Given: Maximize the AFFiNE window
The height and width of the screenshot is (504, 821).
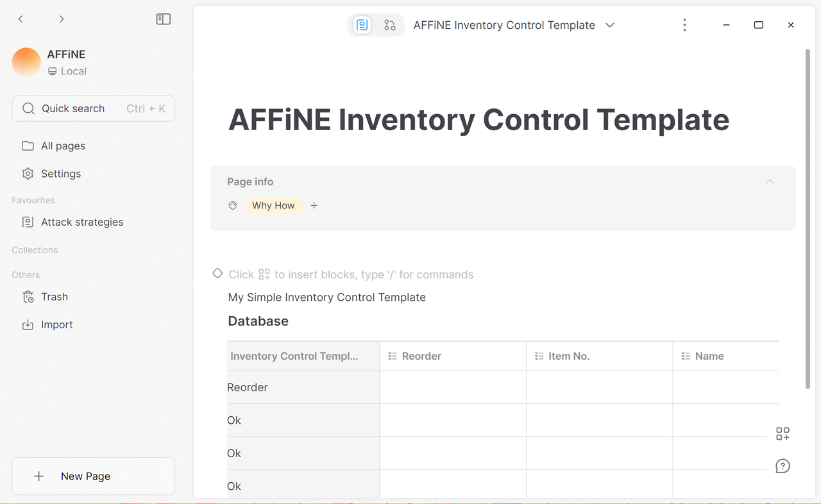Looking at the screenshot, I should [x=759, y=25].
